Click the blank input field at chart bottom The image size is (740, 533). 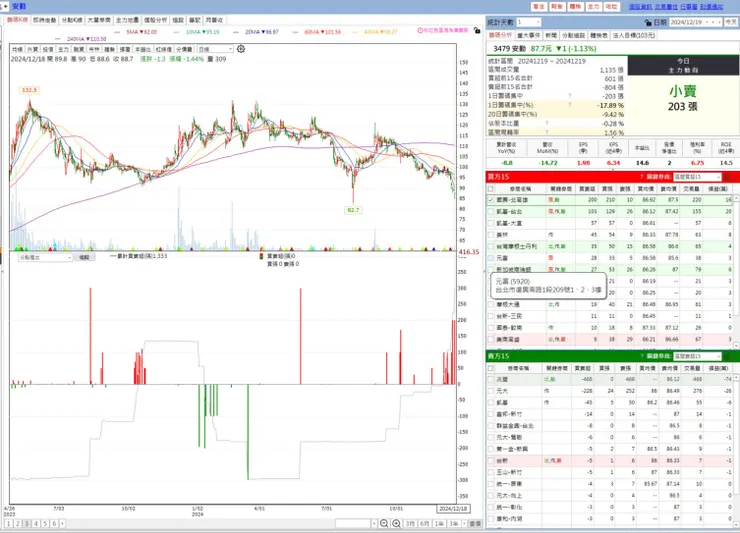[x=353, y=523]
